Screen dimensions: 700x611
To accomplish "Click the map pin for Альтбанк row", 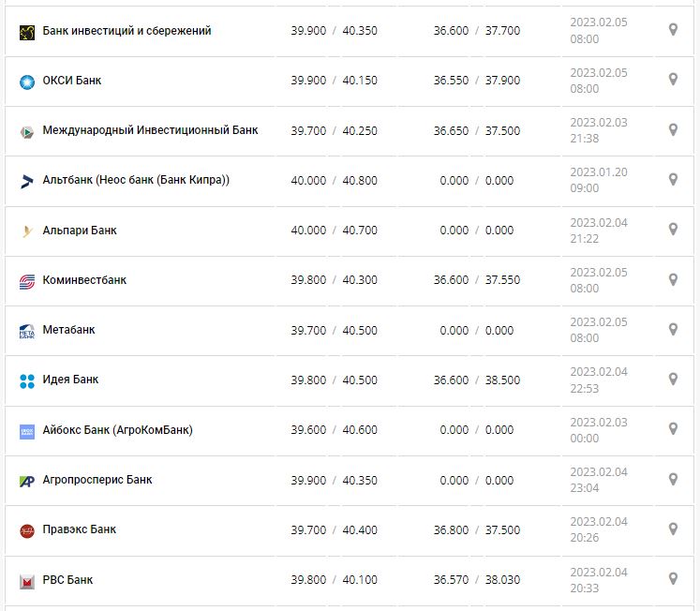I will pos(673,179).
